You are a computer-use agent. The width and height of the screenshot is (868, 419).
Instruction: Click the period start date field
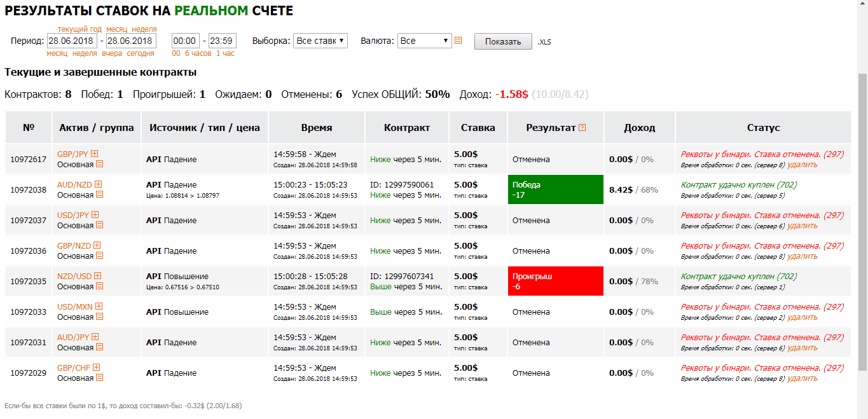[x=72, y=41]
